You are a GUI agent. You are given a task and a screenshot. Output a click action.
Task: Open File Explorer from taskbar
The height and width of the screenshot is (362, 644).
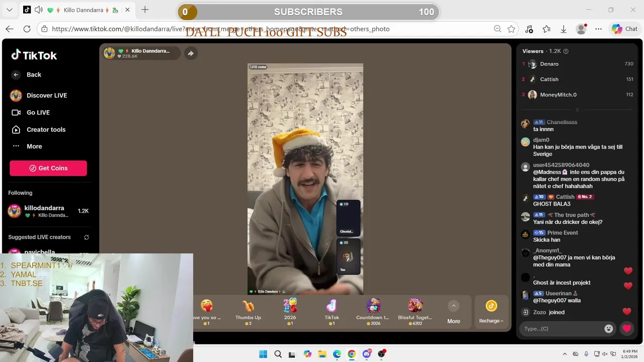(322, 354)
